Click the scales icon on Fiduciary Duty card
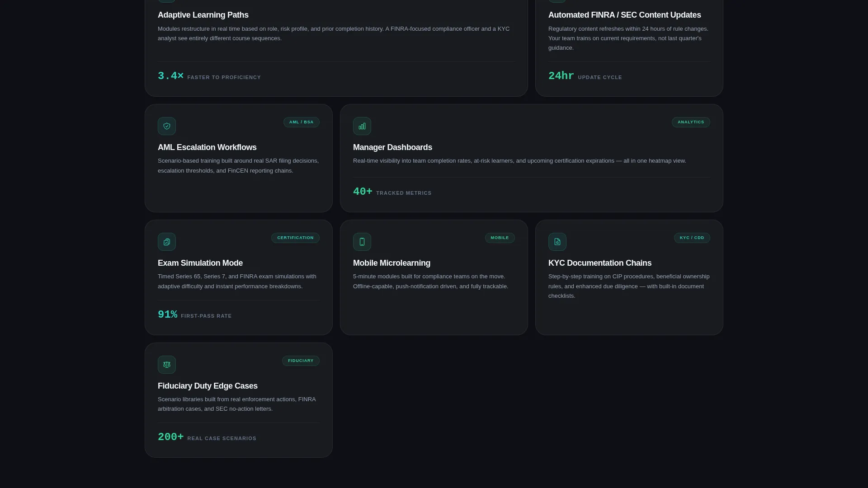The width and height of the screenshot is (868, 488). [167, 365]
